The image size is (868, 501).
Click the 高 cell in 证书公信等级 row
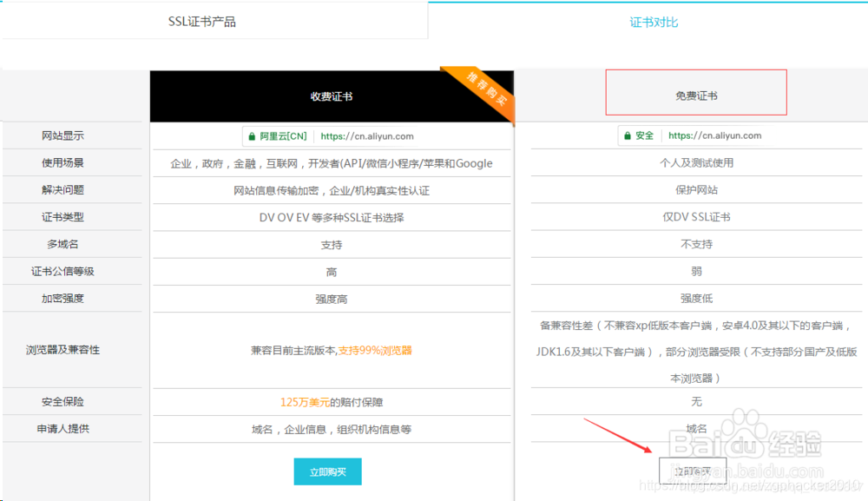pyautogui.click(x=332, y=273)
